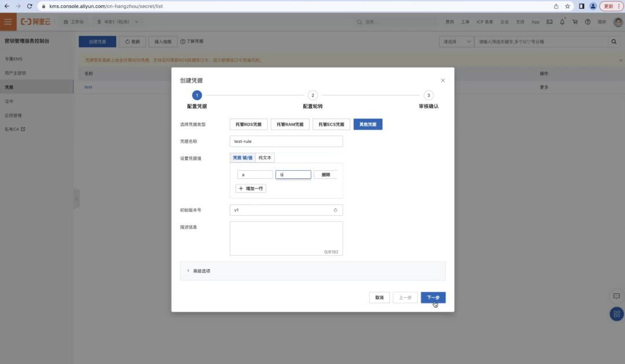
Task: Click the console search box
Action: [396, 22]
